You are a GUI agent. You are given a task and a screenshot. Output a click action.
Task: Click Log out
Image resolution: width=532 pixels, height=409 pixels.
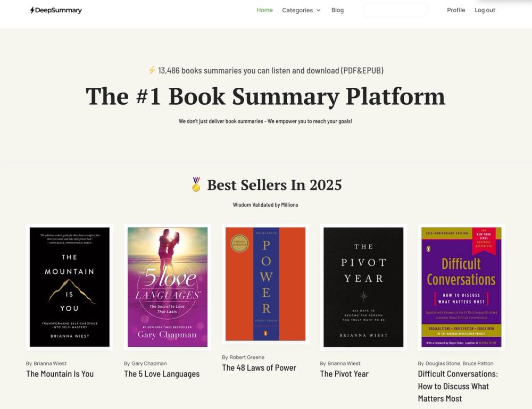485,10
